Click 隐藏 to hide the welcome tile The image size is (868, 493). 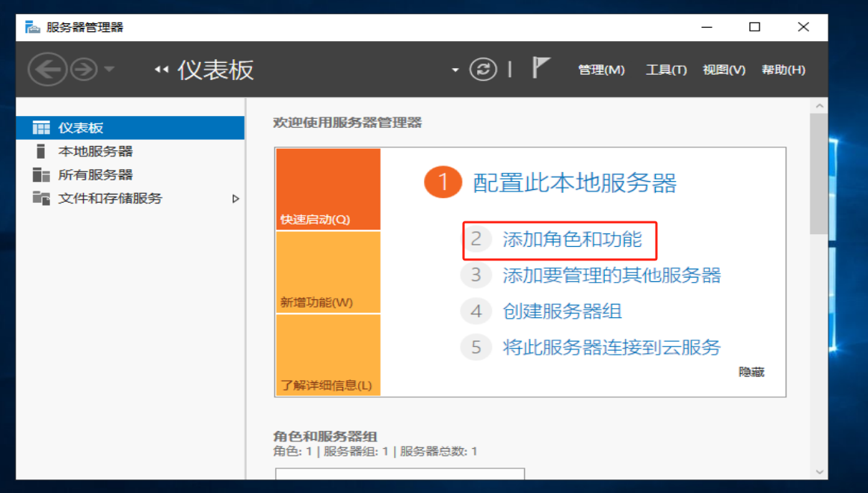coord(751,372)
